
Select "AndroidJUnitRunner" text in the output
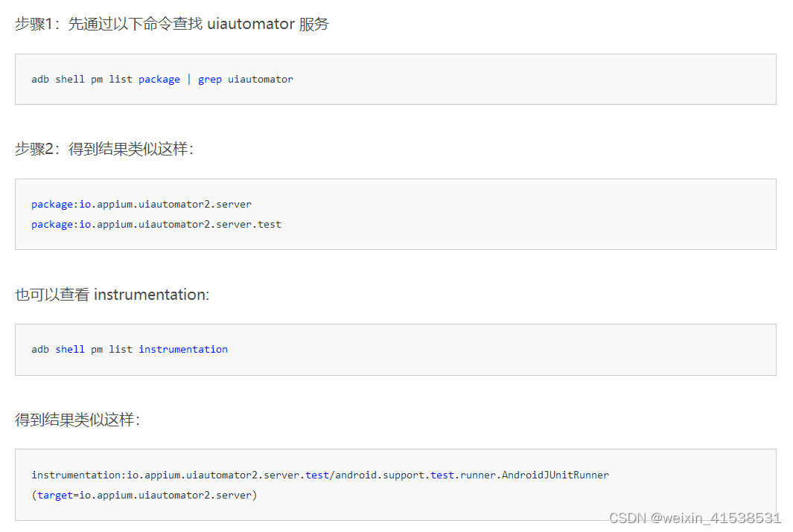[x=555, y=475]
